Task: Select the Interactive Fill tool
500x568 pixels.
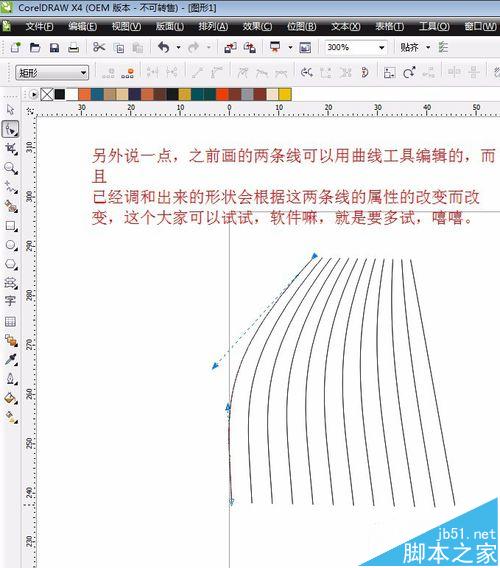Action: (10, 418)
